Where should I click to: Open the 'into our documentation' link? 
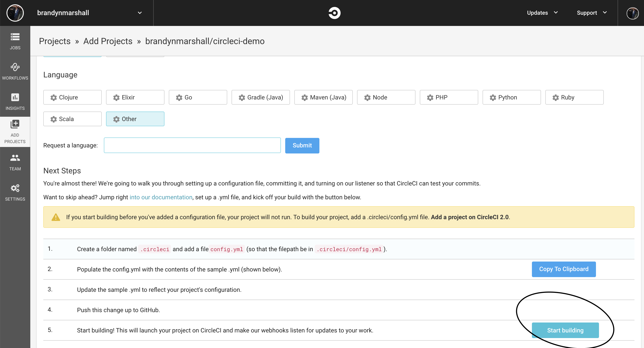pyautogui.click(x=161, y=197)
